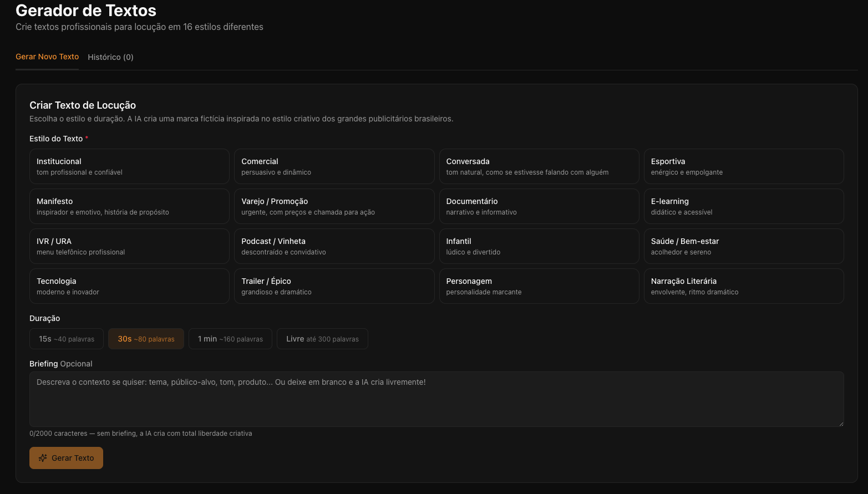Select Podcast / Vinheta style

click(x=334, y=246)
